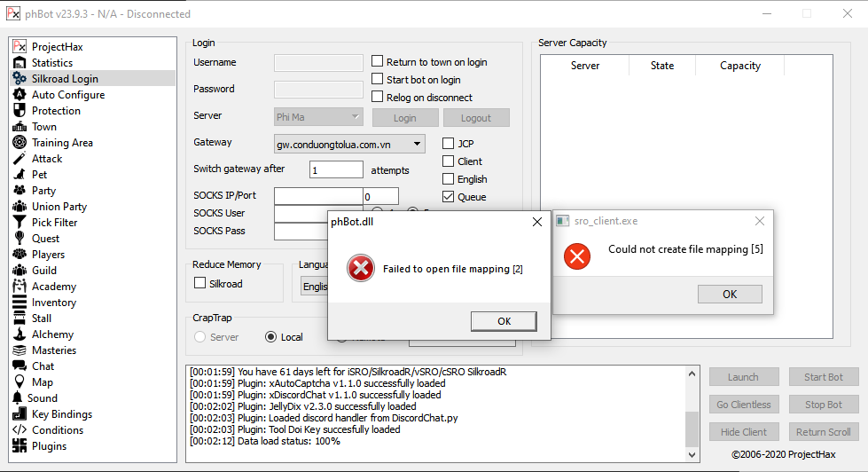868x472 pixels.
Task: Toggle the Relog on disconnect checkbox
Action: point(378,98)
